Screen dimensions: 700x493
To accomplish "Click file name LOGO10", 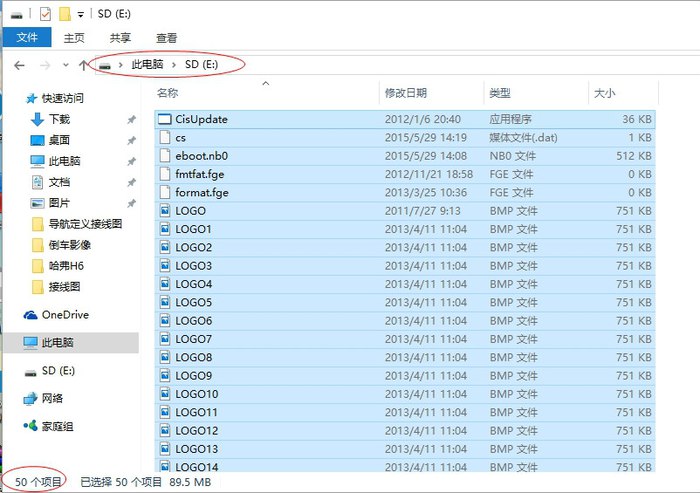I will click(197, 394).
